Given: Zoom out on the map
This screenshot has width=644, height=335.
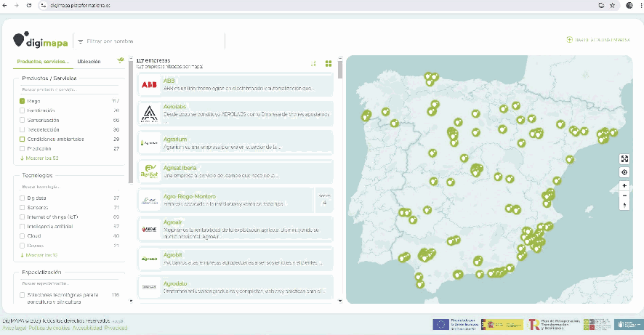Looking at the screenshot, I should [624, 195].
